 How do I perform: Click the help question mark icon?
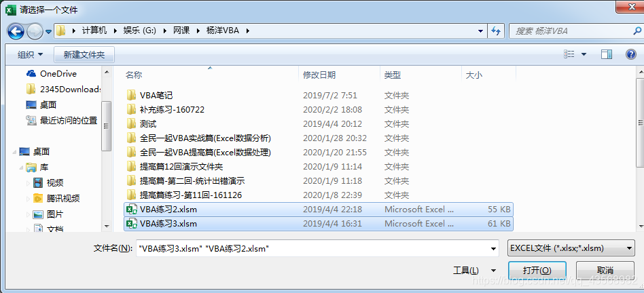pyautogui.click(x=631, y=54)
